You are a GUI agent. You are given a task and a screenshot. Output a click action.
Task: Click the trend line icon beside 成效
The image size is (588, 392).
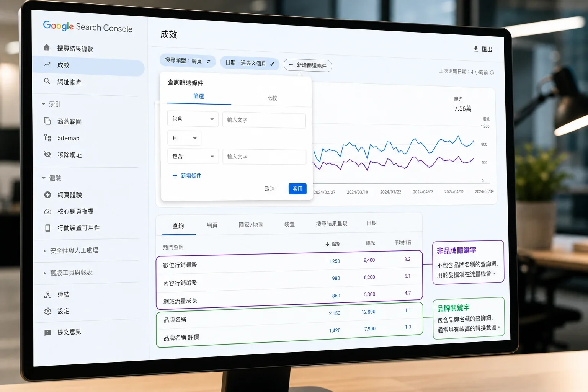tap(47, 64)
